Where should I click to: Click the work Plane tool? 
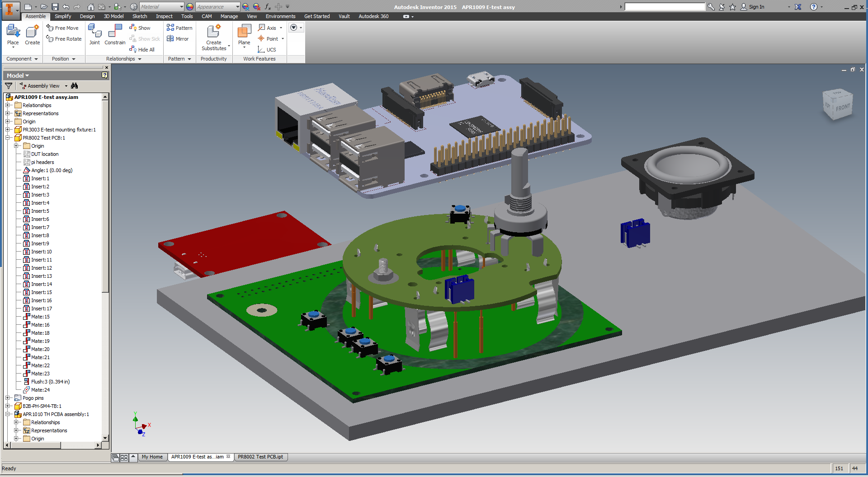(244, 35)
